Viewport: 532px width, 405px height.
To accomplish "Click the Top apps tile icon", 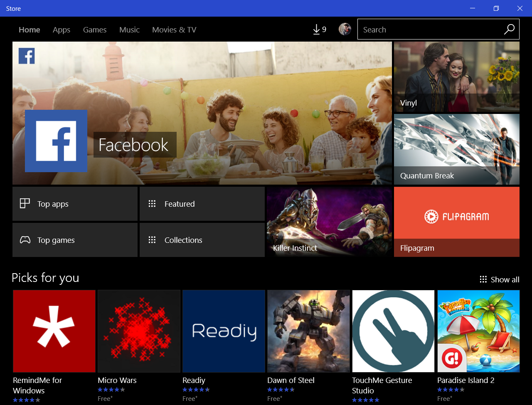I will pos(25,203).
